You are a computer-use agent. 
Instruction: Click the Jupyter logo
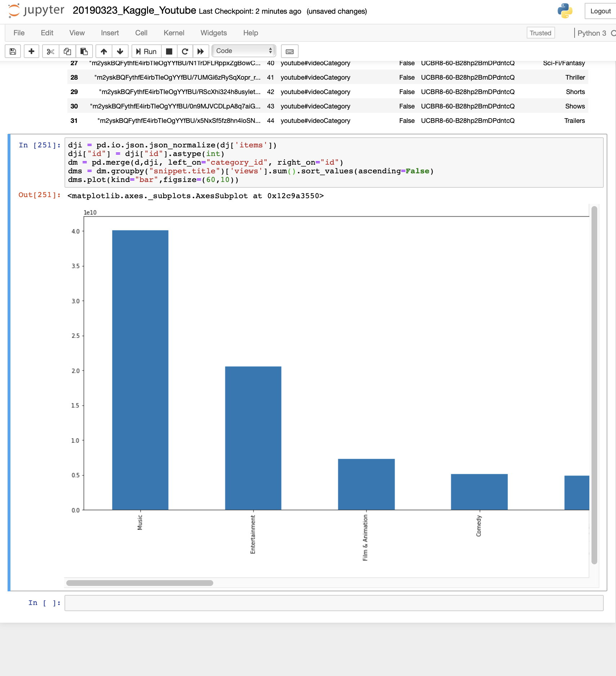36,10
